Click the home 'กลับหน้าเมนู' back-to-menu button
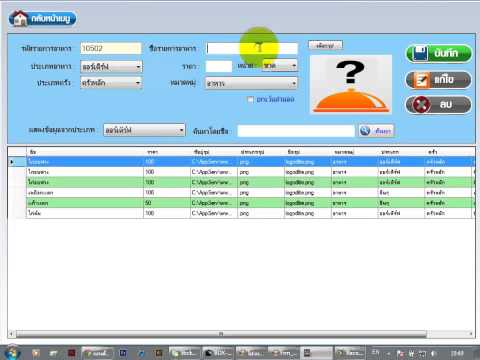 point(42,18)
